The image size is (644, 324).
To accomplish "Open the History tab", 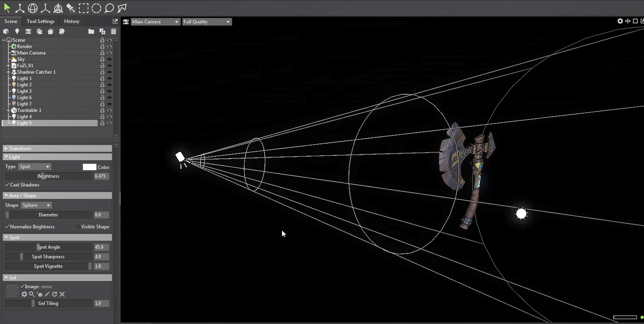I will click(71, 21).
